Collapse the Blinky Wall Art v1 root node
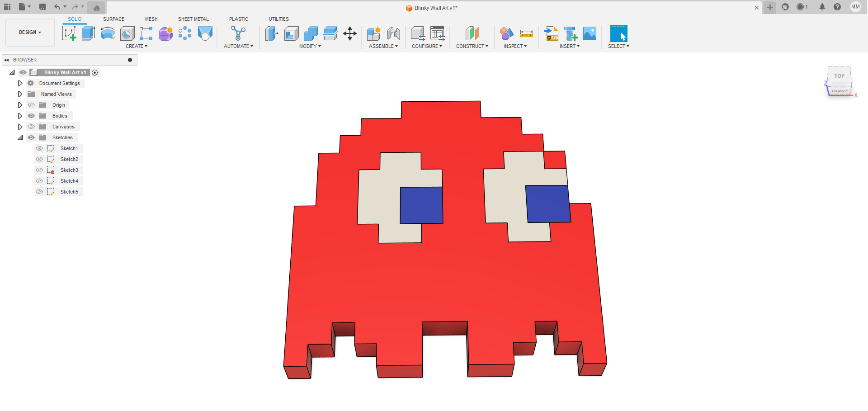The width and height of the screenshot is (868, 411). coord(12,72)
